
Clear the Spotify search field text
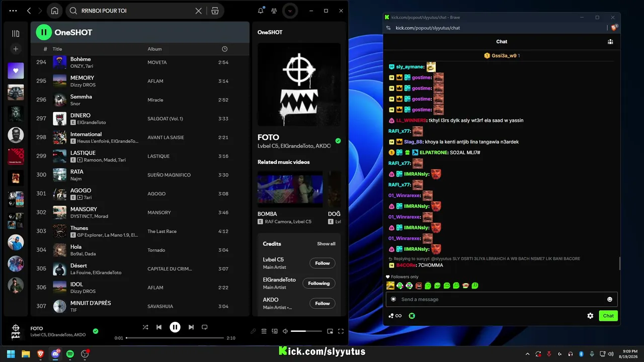[199, 11]
